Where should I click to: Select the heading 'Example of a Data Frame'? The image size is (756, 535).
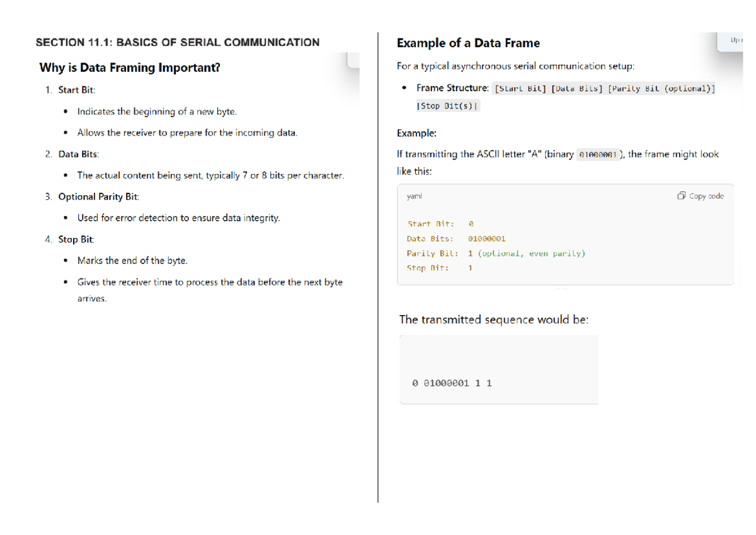pos(468,43)
